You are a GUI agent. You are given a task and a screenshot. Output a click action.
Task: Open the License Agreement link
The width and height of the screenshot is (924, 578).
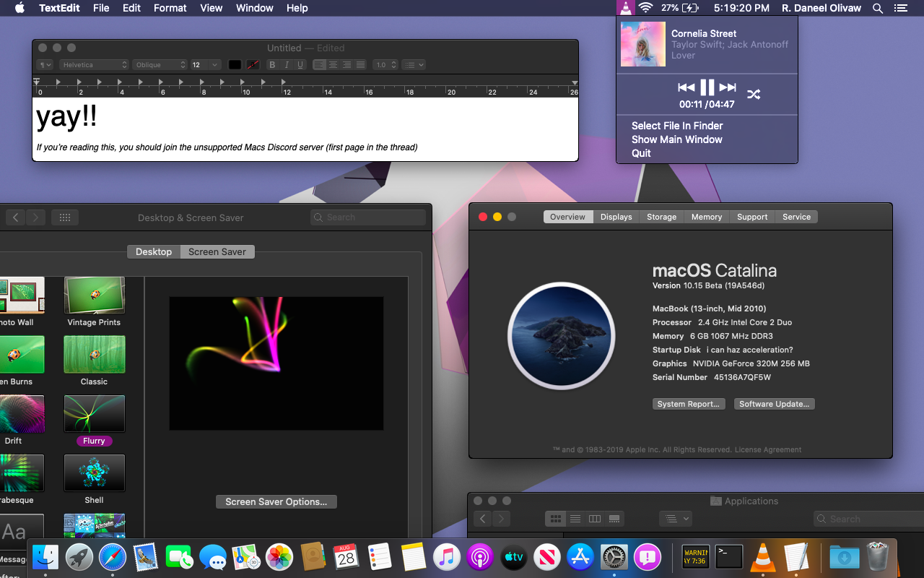[768, 449]
